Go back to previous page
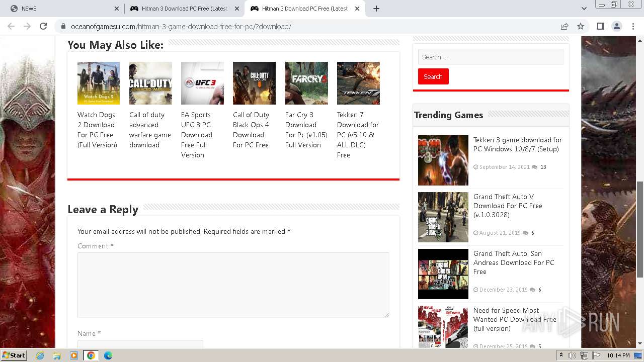644x362 pixels. click(x=11, y=26)
